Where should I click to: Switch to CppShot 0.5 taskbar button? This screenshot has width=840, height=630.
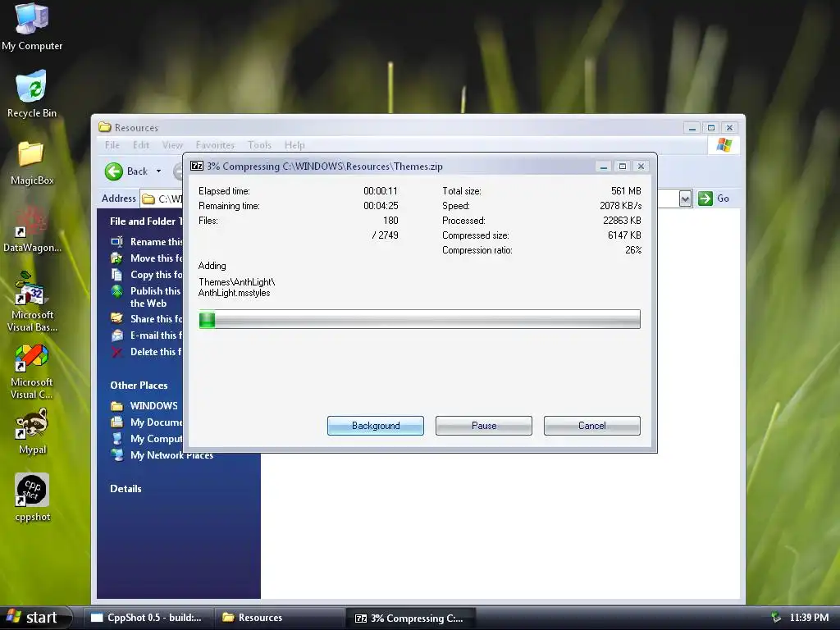[x=148, y=618]
